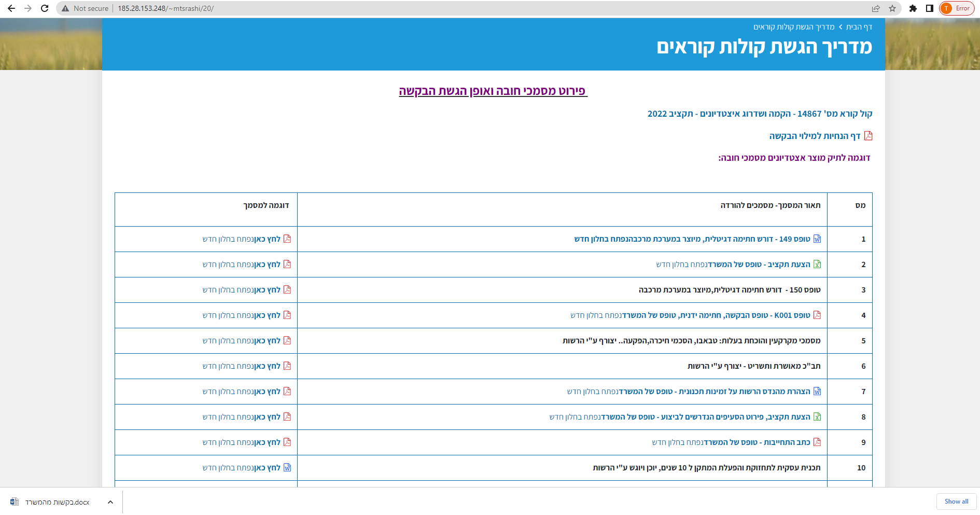This screenshot has height=515, width=980.
Task: Click the Excel icon in row 2
Action: tap(817, 265)
